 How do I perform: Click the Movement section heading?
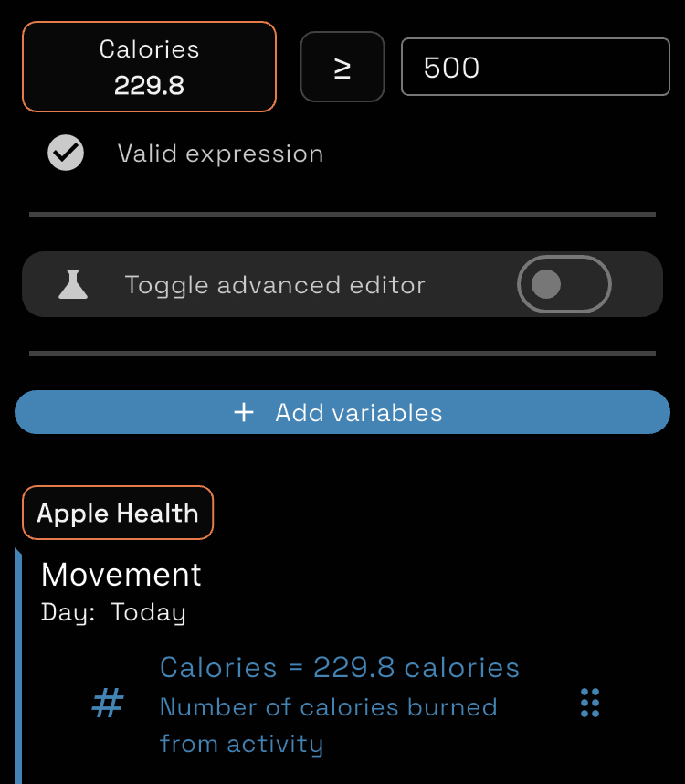click(x=121, y=574)
